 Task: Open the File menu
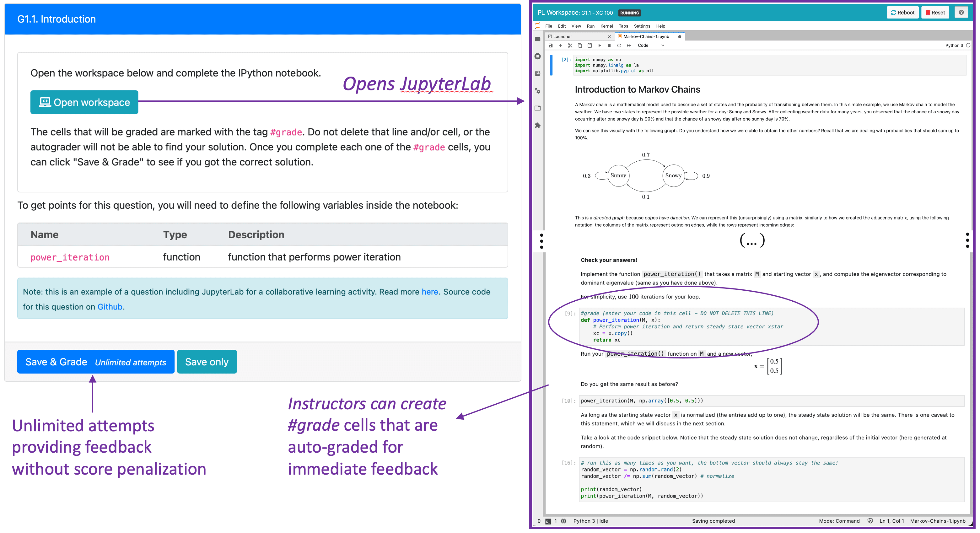pos(549,26)
